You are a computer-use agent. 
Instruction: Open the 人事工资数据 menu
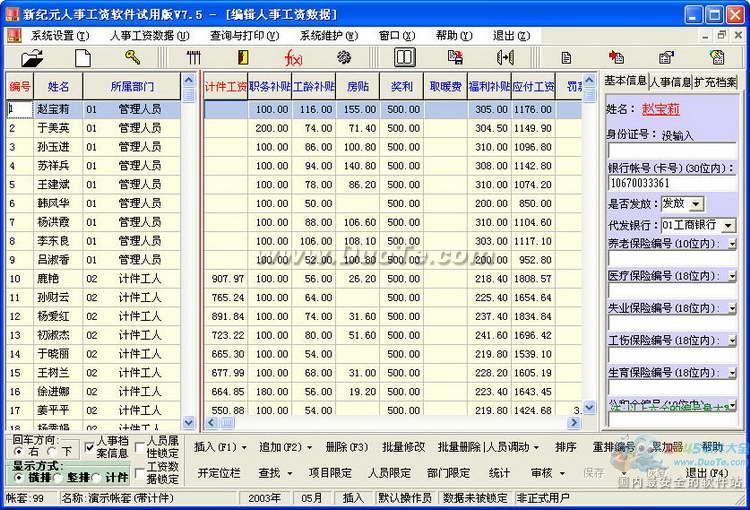point(150,35)
